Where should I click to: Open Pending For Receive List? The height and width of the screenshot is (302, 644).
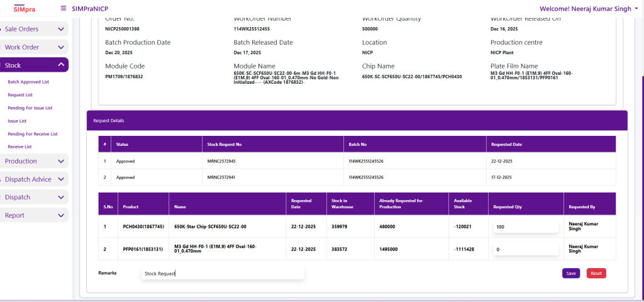(x=33, y=134)
